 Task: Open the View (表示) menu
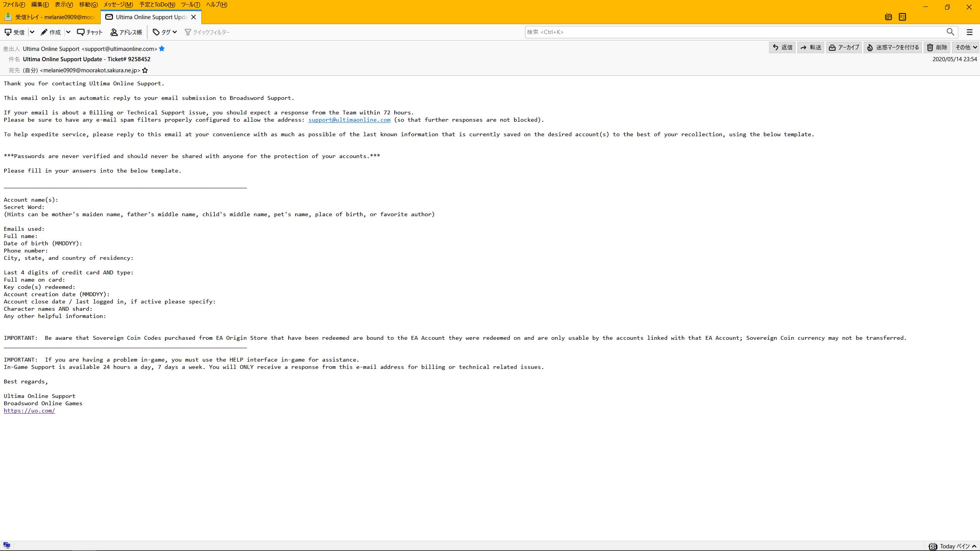(64, 5)
